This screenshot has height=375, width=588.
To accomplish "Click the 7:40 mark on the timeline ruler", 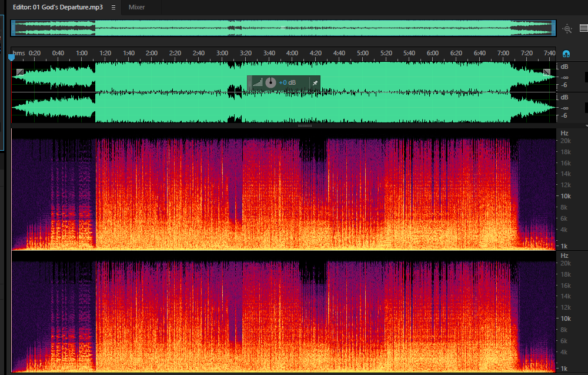I will (549, 54).
